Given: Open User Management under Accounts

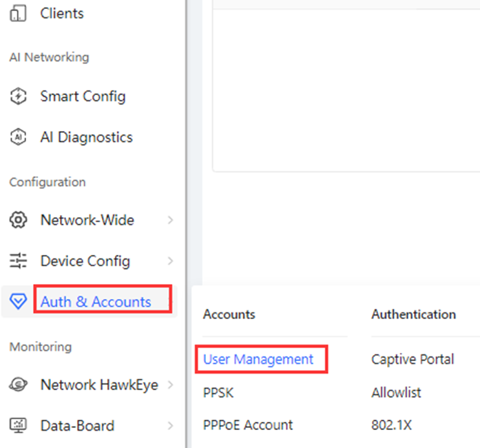Looking at the screenshot, I should click(258, 359).
